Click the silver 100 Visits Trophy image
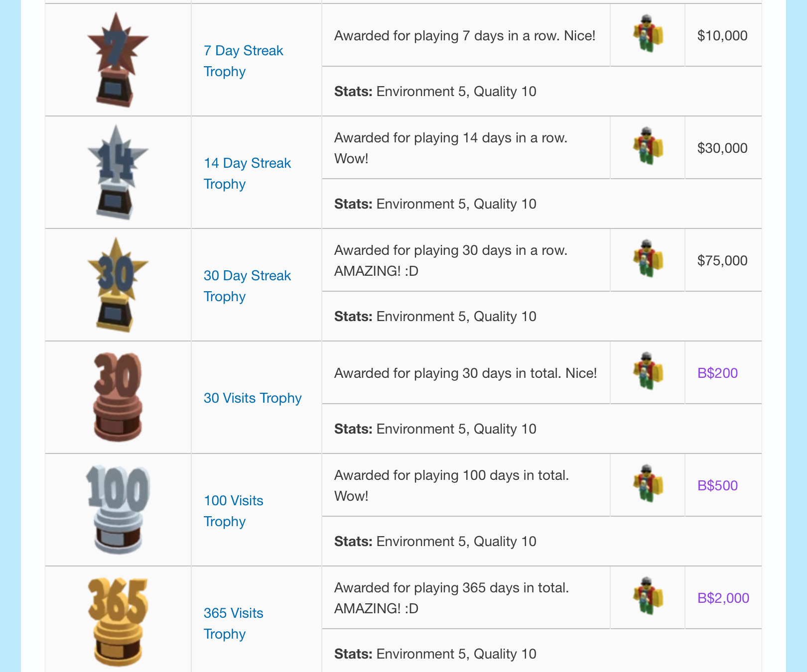Image resolution: width=807 pixels, height=672 pixels. point(118,510)
